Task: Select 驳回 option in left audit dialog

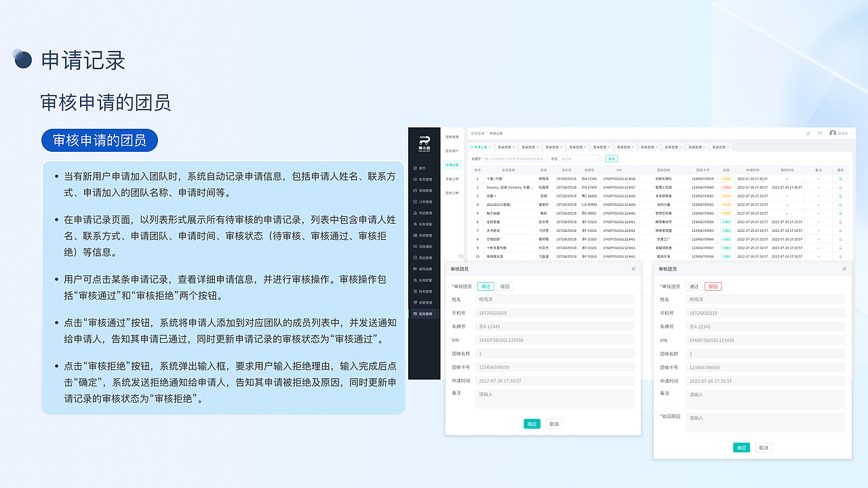Action: tap(505, 286)
